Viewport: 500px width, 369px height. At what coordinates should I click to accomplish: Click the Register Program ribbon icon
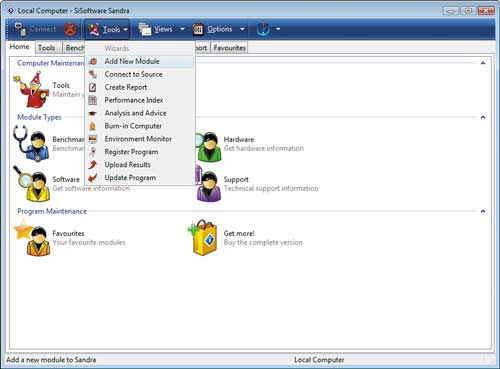(93, 152)
